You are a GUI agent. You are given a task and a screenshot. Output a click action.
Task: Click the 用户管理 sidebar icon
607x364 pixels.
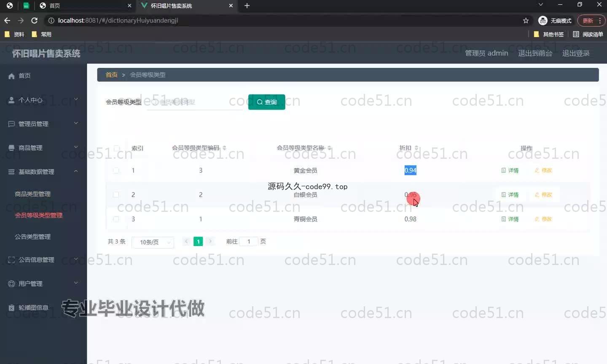coord(11,284)
